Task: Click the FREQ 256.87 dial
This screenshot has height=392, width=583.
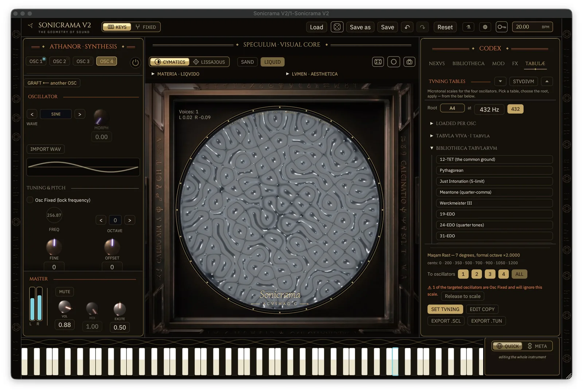Action: coord(54,215)
